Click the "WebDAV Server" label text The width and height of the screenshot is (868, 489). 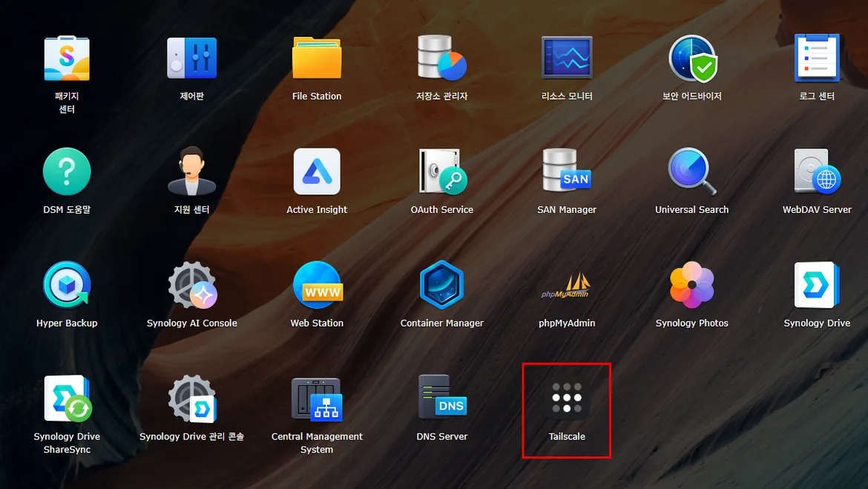tap(817, 209)
